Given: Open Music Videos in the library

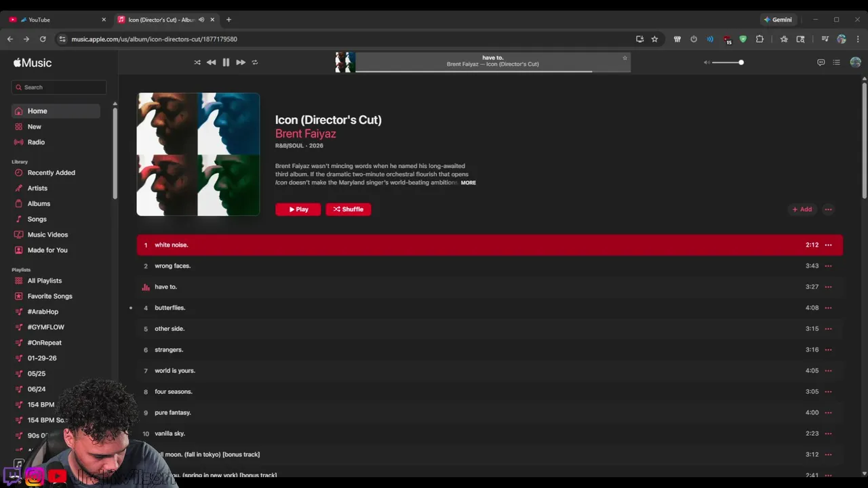Looking at the screenshot, I should point(56,235).
